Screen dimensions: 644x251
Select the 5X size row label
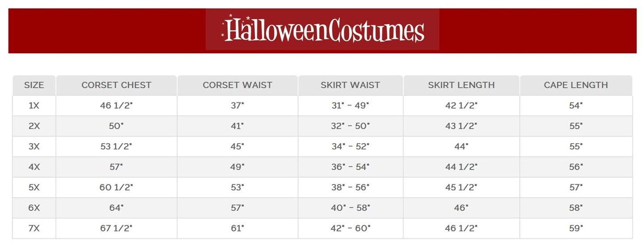tap(34, 187)
